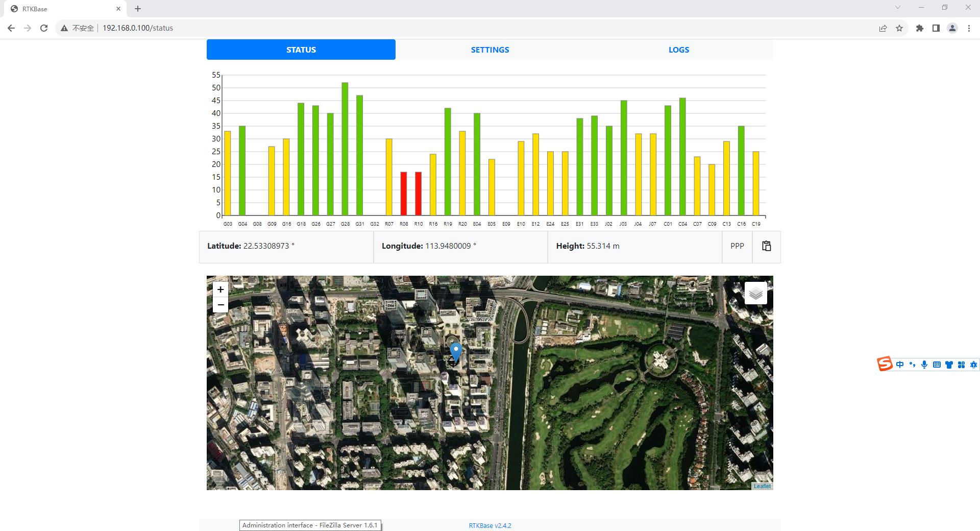Open the browser extensions puzzle icon
Viewport: 980px width, 531px height.
point(919,28)
